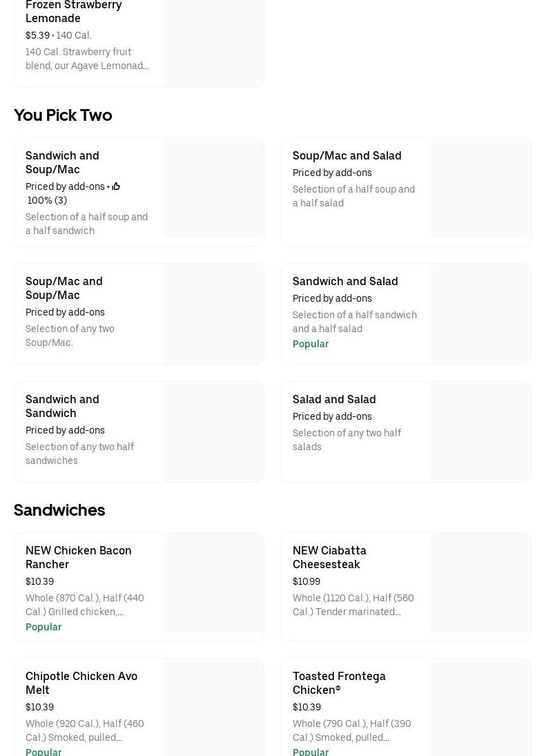Click the Popular tag under Sandwich and Salad
Viewport: 555px width, 756px height.
coord(311,344)
